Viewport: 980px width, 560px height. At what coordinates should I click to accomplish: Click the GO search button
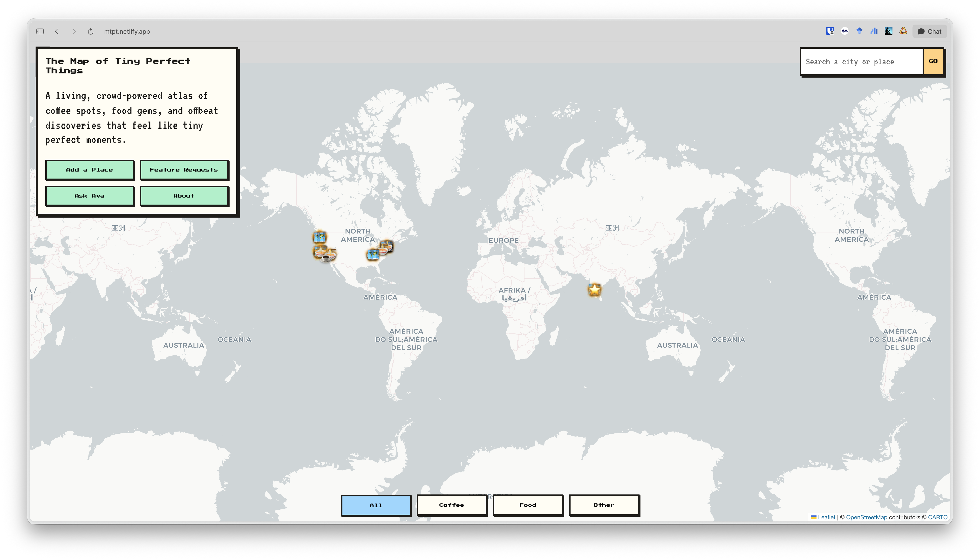(933, 61)
